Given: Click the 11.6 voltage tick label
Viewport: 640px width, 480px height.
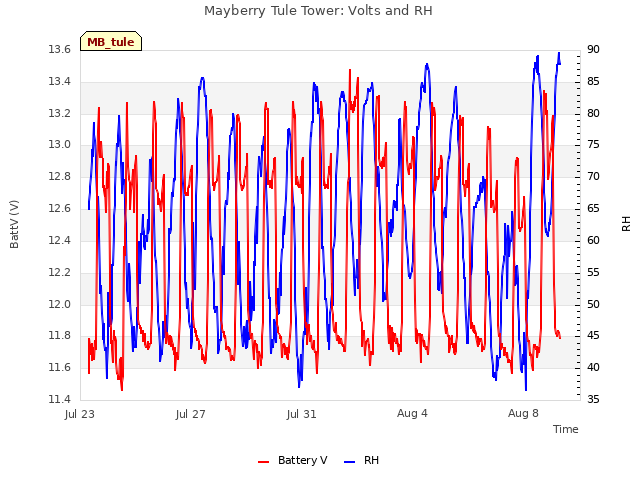Looking at the screenshot, I should pos(59,367).
